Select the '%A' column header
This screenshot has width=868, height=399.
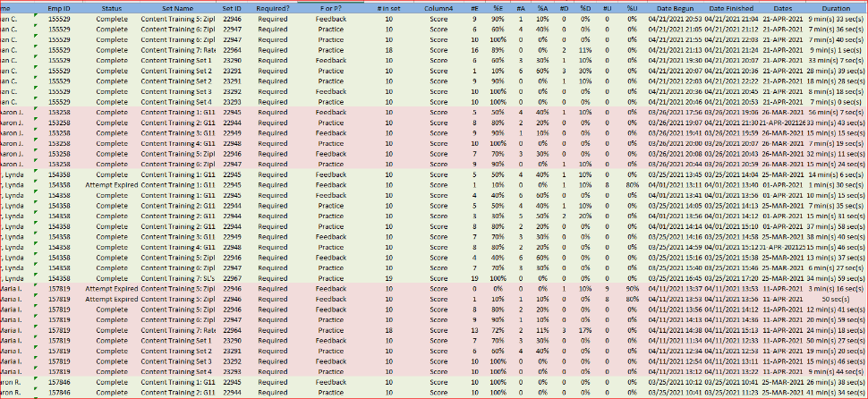542,8
